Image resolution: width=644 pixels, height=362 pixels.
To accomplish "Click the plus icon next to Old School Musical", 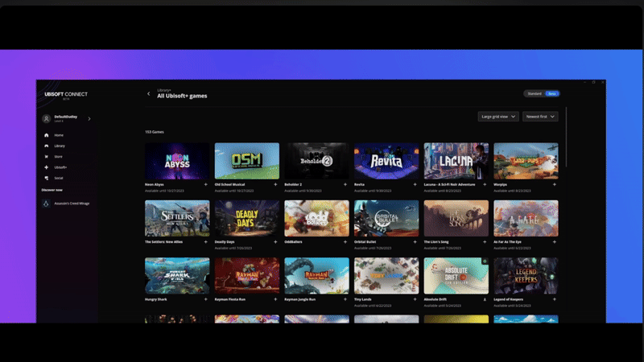I will 275,185.
